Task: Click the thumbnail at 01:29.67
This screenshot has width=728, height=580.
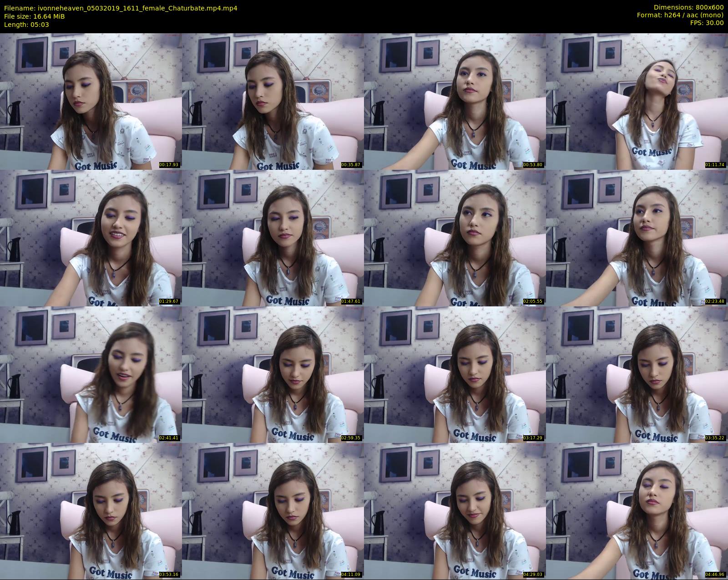Action: pos(91,238)
